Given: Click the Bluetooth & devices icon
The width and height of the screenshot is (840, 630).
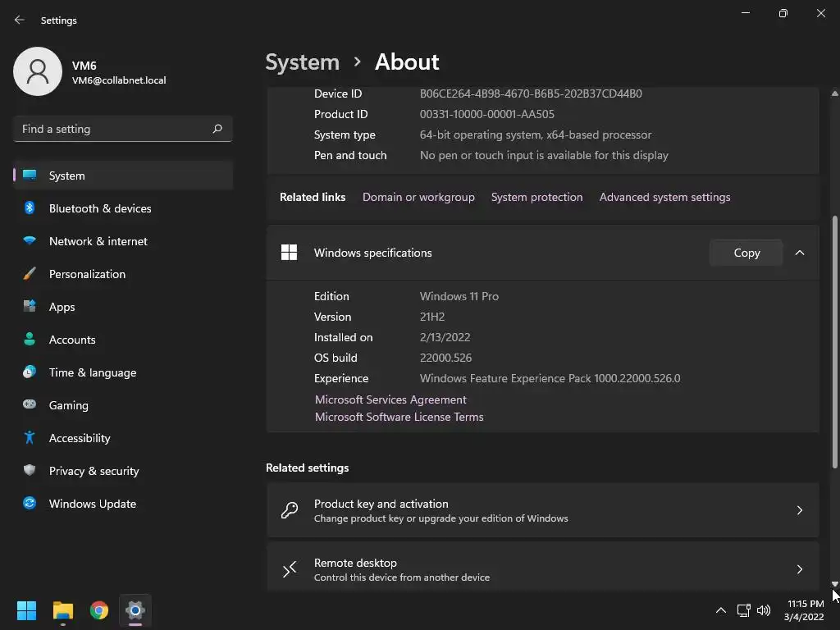Looking at the screenshot, I should pos(30,208).
